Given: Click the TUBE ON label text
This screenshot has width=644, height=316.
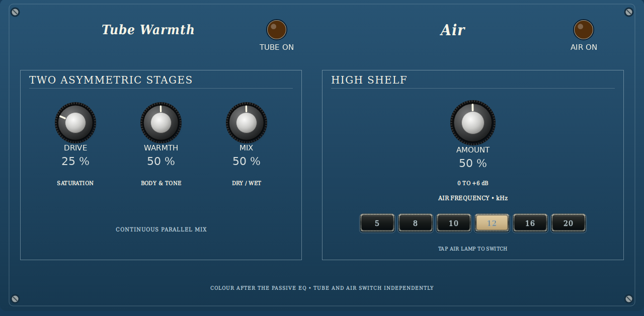Looking at the screenshot, I should pyautogui.click(x=277, y=47).
